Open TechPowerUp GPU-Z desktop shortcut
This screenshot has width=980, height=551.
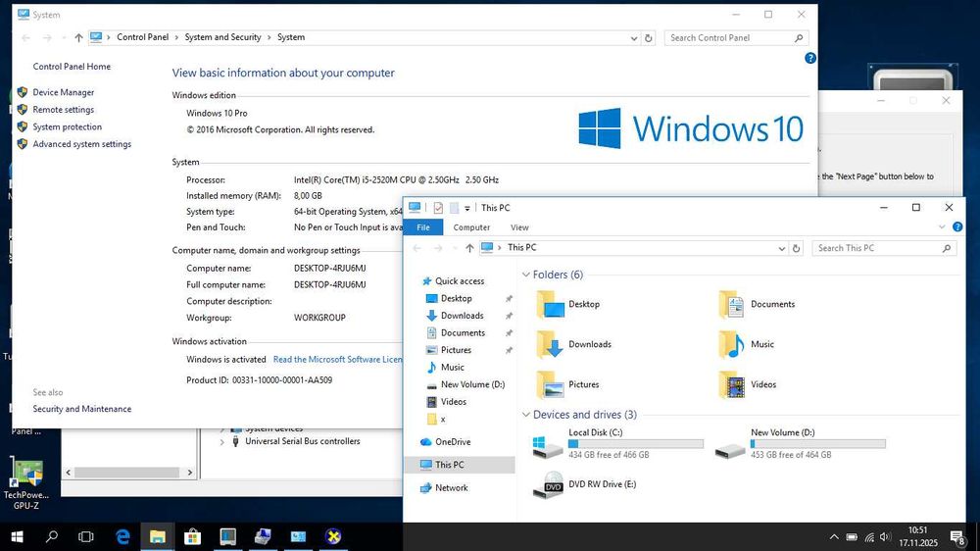pyautogui.click(x=26, y=482)
